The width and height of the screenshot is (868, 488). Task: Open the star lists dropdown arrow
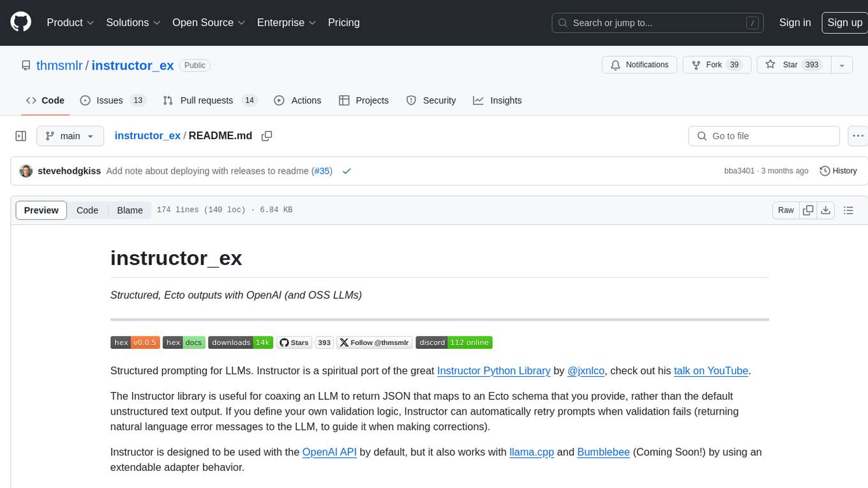coord(842,65)
